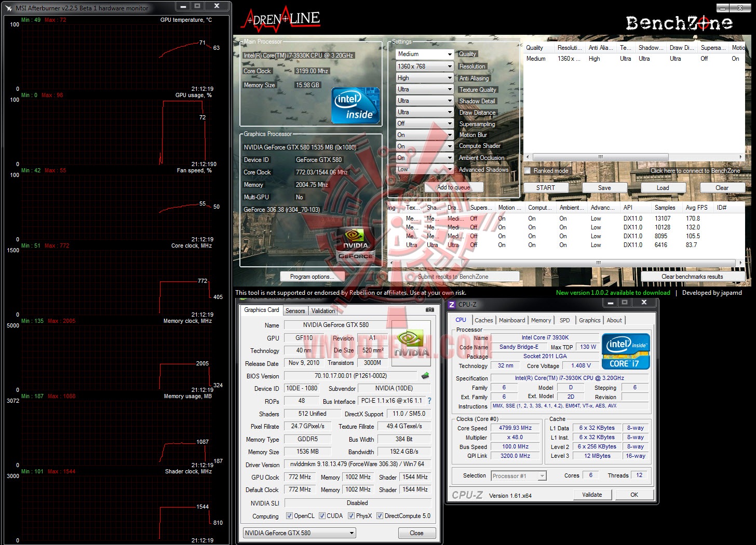Click the NVIDIA logo in GPU-Z
This screenshot has height=545, width=756.
(411, 344)
